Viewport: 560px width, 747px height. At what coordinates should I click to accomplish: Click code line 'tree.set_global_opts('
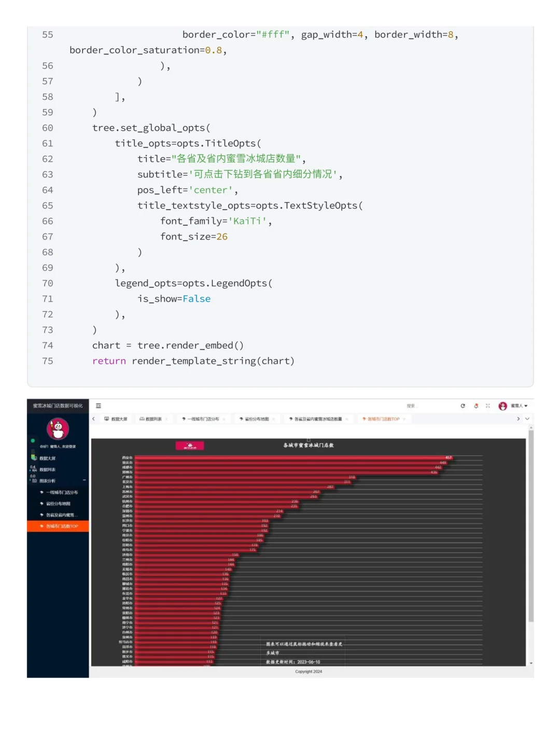point(151,128)
